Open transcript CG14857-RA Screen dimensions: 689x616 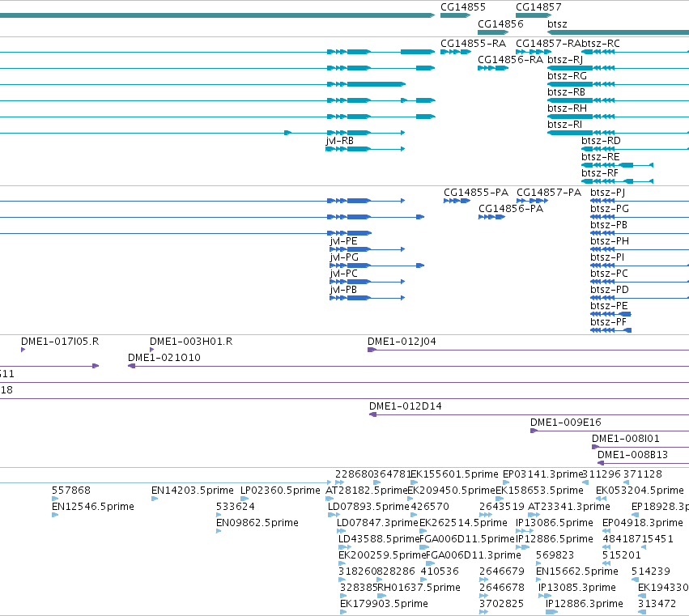point(548,44)
